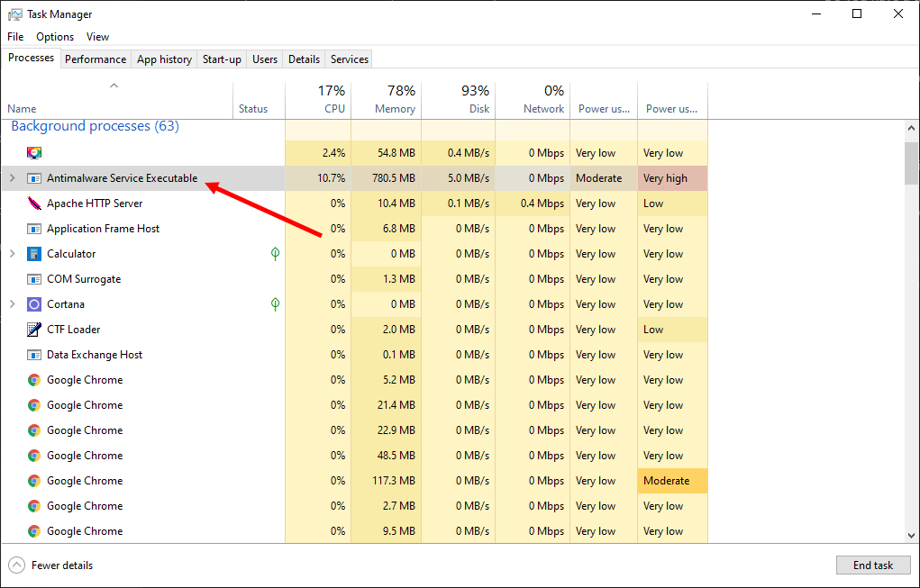Click the green leaf status icon for Calculator

coord(275,254)
